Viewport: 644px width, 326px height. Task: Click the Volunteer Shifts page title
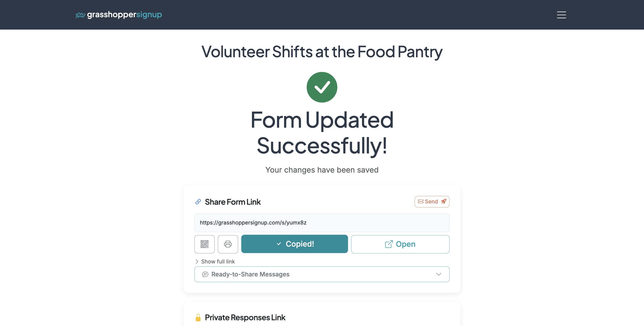pos(322,52)
